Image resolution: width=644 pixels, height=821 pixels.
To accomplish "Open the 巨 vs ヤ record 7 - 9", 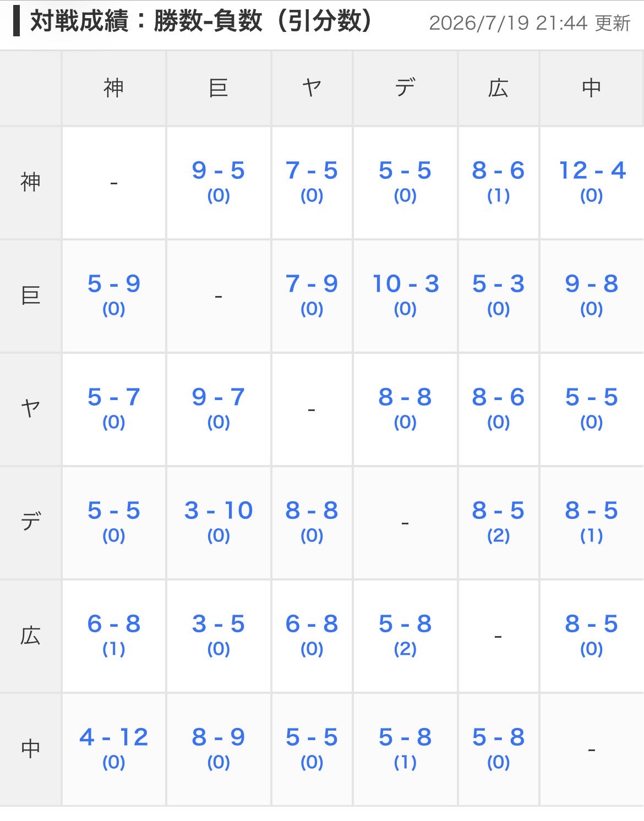I will [312, 294].
